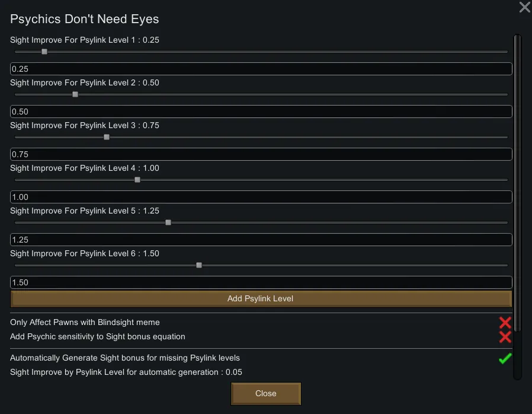Focus the Psylink Level 5 value field showing 1.25
532x414 pixels.
pyautogui.click(x=261, y=240)
